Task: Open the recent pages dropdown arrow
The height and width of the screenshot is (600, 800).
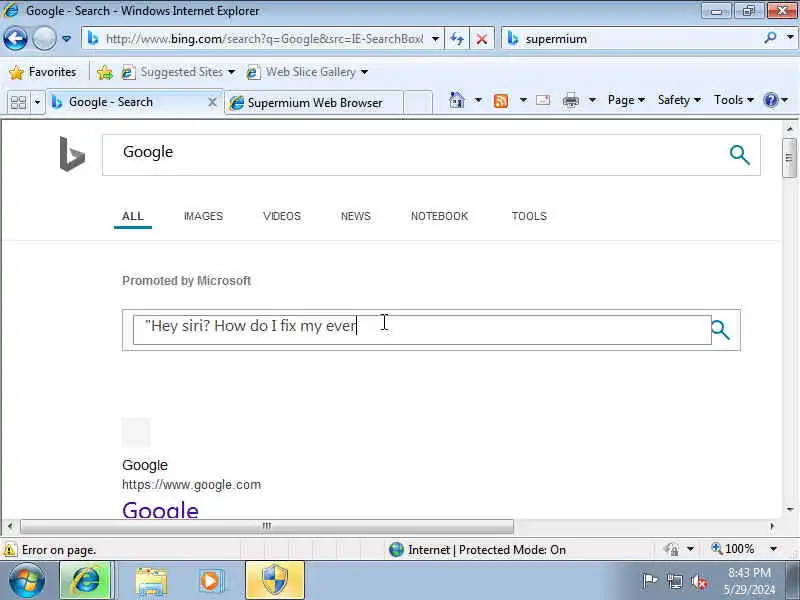Action: (66, 39)
